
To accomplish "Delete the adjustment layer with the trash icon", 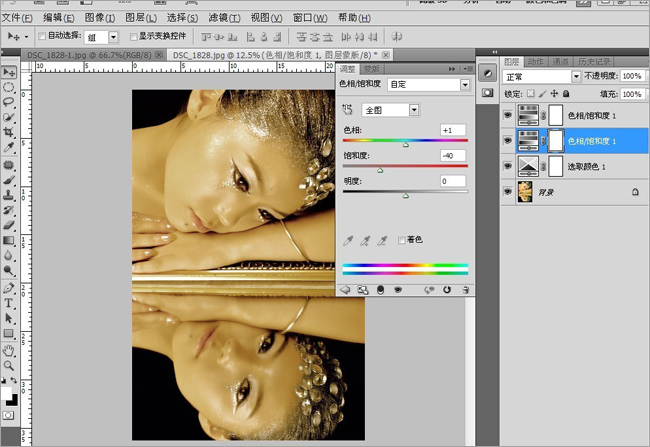I will [466, 290].
